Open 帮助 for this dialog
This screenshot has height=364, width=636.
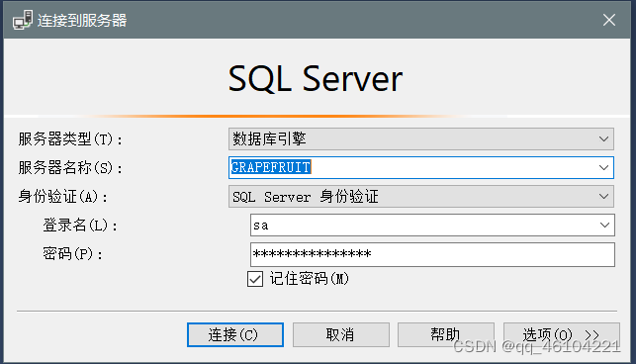pos(446,334)
